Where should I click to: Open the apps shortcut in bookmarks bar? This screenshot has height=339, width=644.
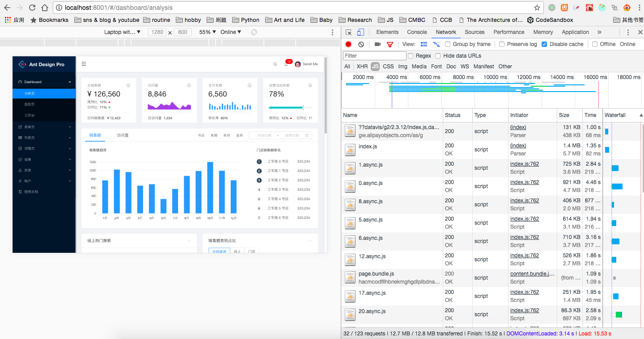coord(14,20)
